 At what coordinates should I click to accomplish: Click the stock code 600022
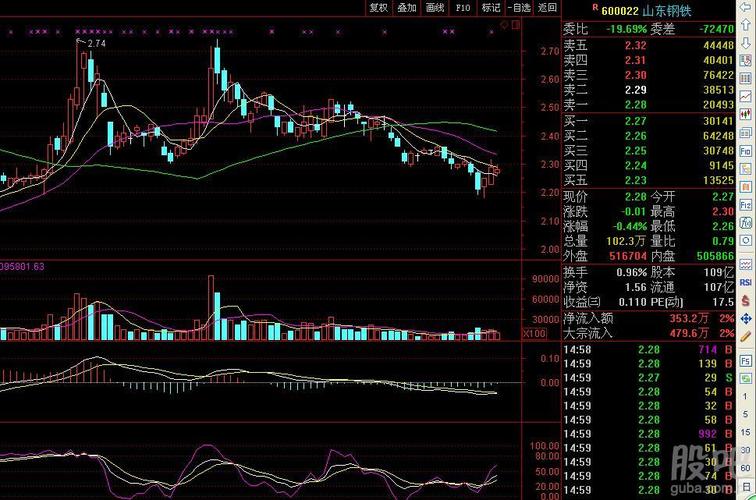click(620, 11)
